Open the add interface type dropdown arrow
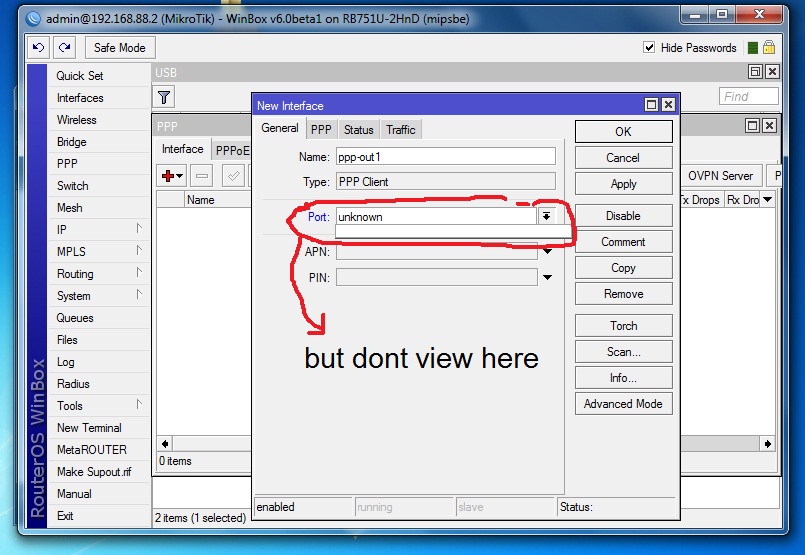The height and width of the screenshot is (555, 805). pos(179,176)
